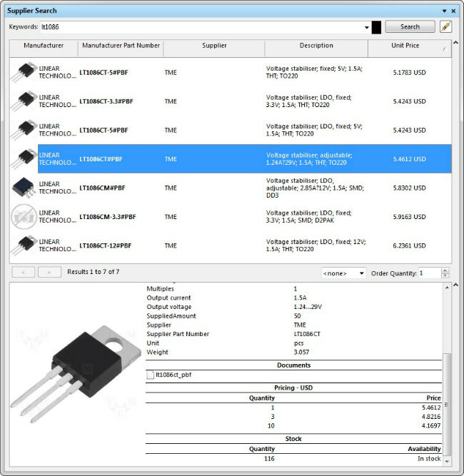Click the thumbnail for selected LT1086CT#PBF
Viewport: 464px width, 476px height.
tap(24, 158)
